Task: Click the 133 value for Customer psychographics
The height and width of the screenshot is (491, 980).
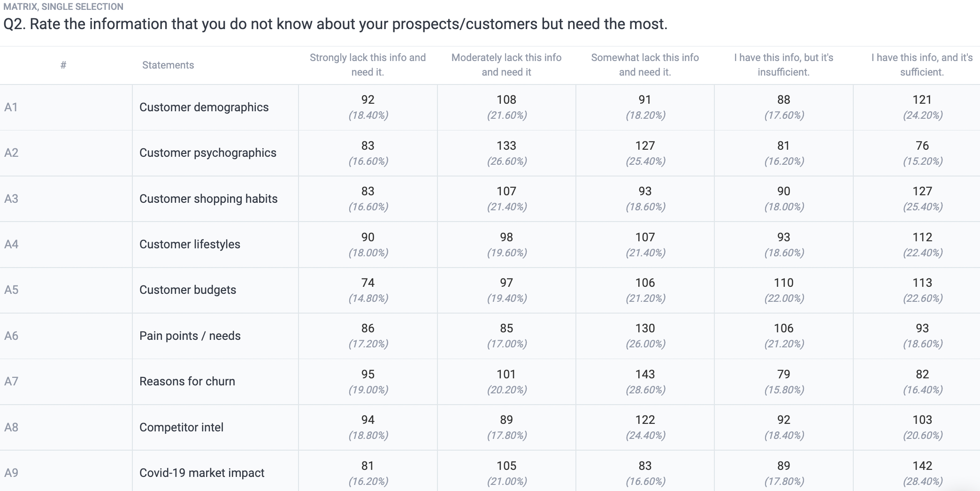Action: tap(506, 146)
